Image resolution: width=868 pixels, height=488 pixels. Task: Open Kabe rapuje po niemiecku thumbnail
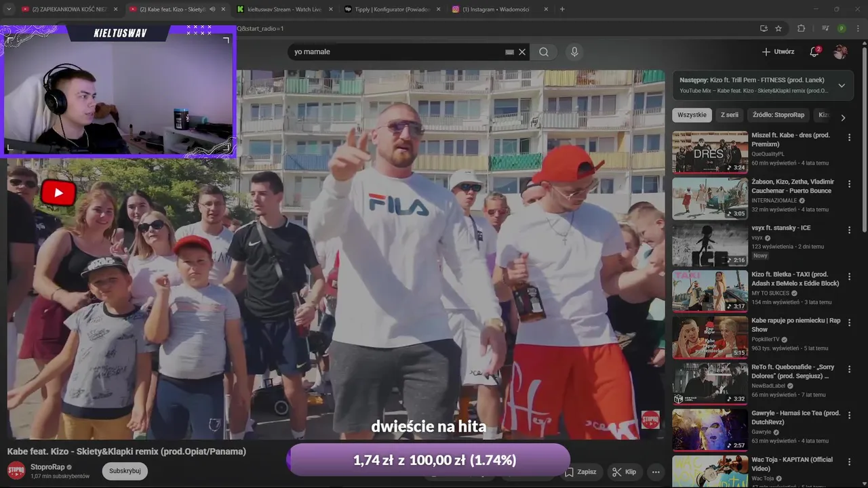(x=710, y=338)
